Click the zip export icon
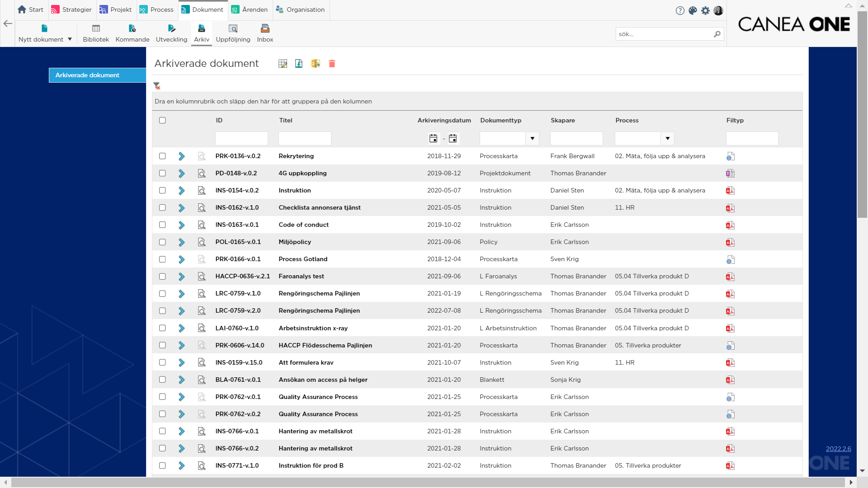Viewport: 868px width, 488px height. pyautogui.click(x=316, y=64)
